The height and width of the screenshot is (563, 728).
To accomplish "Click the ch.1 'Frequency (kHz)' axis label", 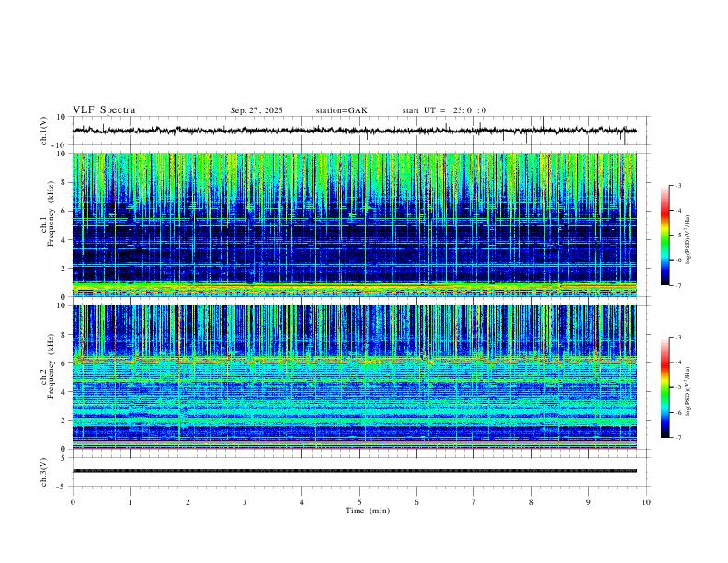I will point(51,213).
